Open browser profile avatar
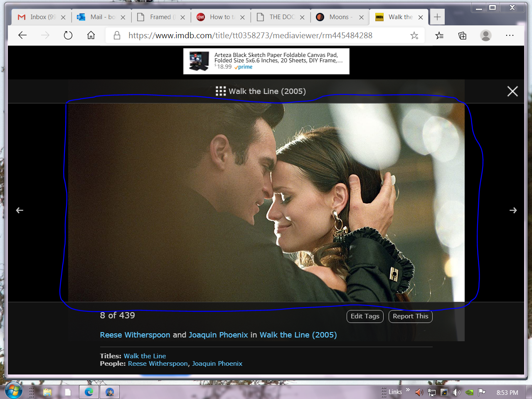Image resolution: width=532 pixels, height=399 pixels. (x=485, y=35)
